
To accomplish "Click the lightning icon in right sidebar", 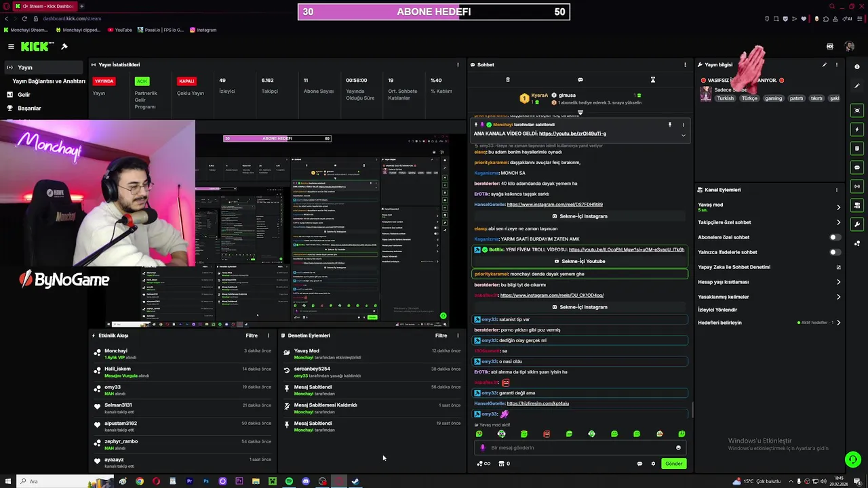I will pyautogui.click(x=857, y=129).
